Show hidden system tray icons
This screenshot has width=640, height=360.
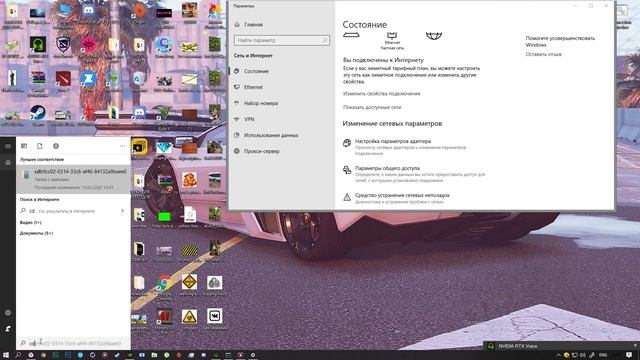558,355
